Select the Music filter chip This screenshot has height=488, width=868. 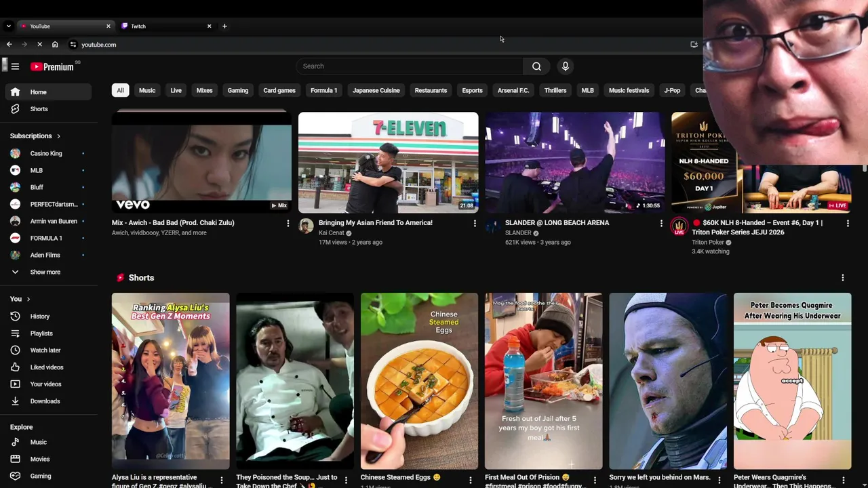click(x=147, y=90)
